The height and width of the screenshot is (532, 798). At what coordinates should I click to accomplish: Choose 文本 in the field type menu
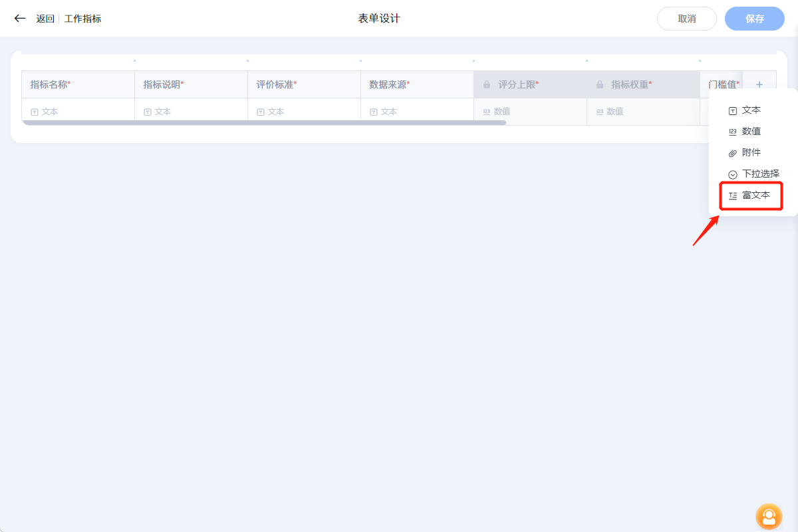coord(751,110)
